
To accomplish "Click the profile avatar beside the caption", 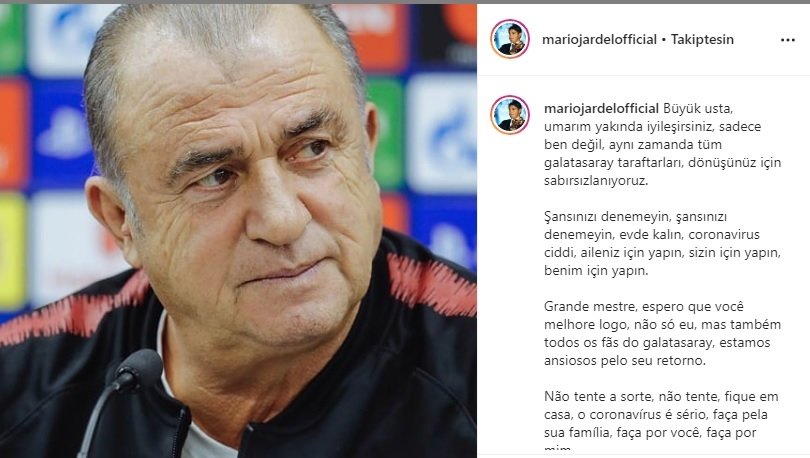I will point(510,115).
